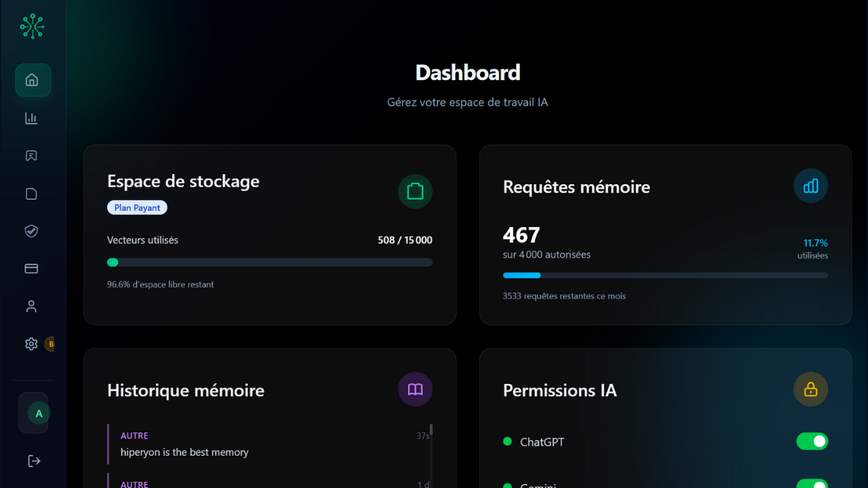The width and height of the screenshot is (868, 488).
Task: Click the Plan Payant badge
Action: [x=137, y=208]
